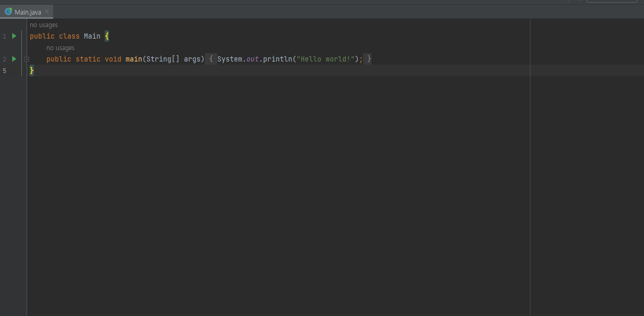The height and width of the screenshot is (316, 644).
Task: Click line number 1 in the gutter
Action: (x=4, y=36)
